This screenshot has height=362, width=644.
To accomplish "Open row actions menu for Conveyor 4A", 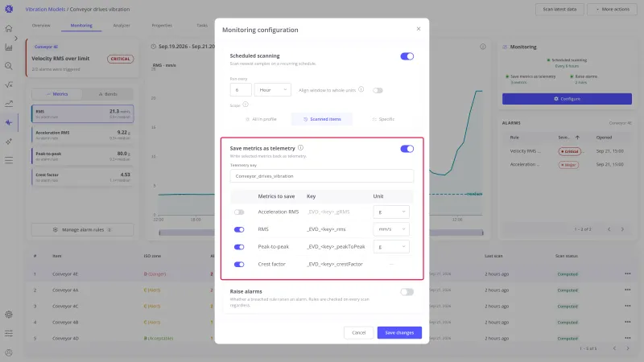I will click(x=628, y=290).
